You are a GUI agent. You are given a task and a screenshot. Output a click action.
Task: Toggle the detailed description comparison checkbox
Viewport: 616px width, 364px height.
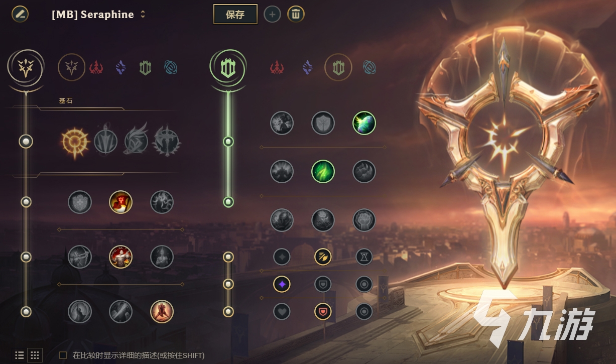click(63, 355)
